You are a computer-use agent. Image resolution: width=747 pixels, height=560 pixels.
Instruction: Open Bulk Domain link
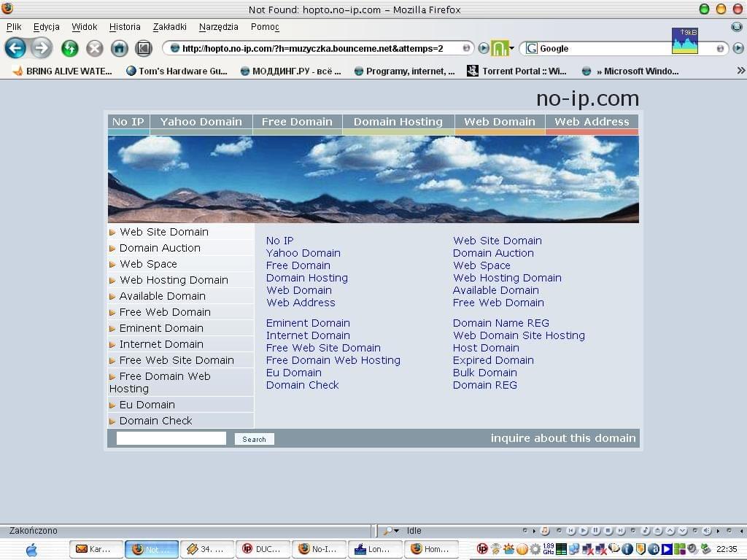click(x=484, y=373)
